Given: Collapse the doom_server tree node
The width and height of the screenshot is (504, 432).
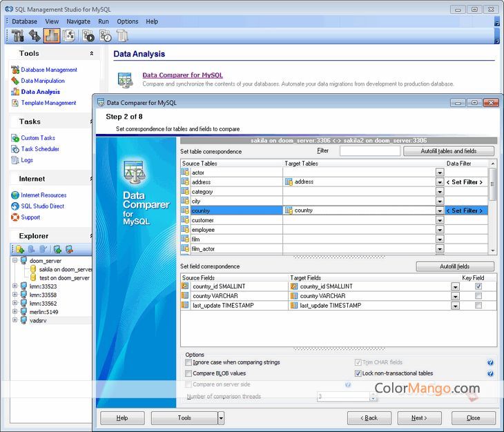Looking at the screenshot, I should click(x=14, y=260).
